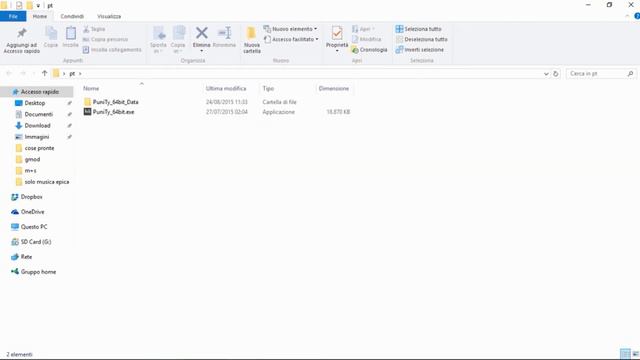This screenshot has width=640, height=360.
Task: Choose Copia percorso
Action: tap(105, 39)
